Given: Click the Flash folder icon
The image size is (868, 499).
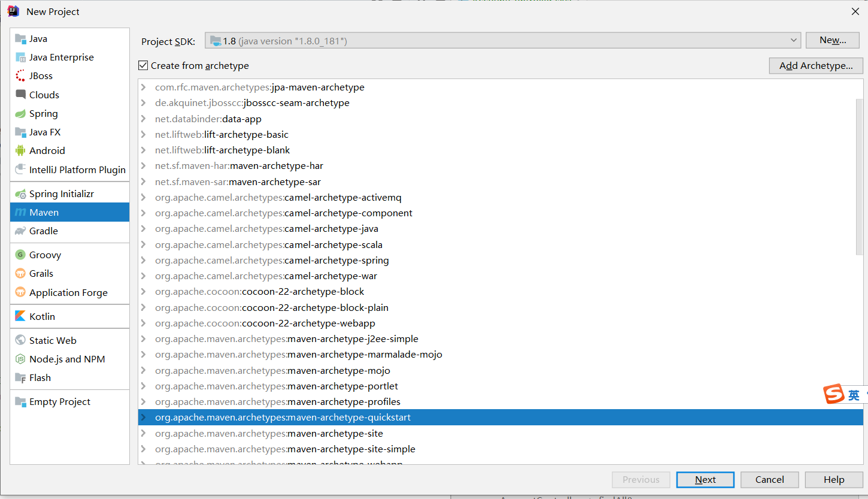Looking at the screenshot, I should (20, 378).
